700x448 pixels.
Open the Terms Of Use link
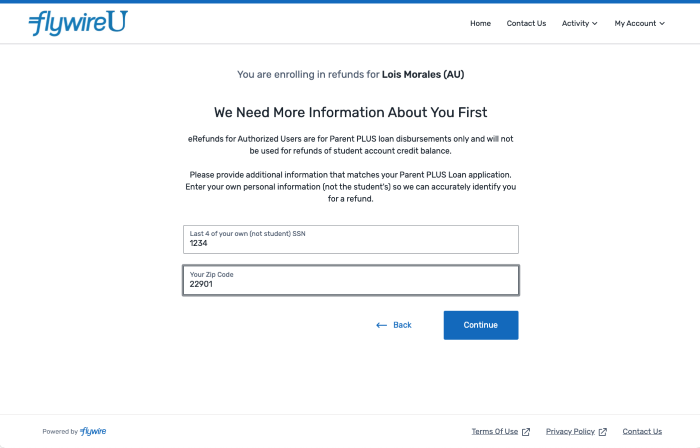[495, 432]
